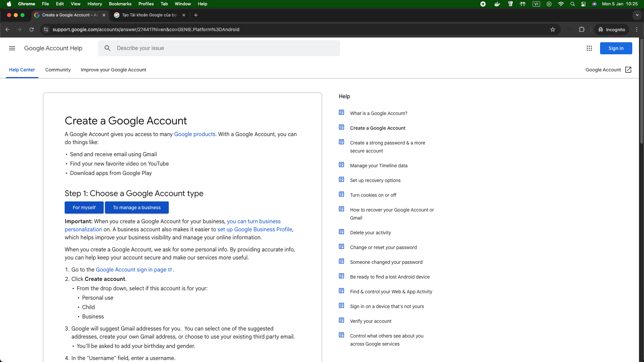
Task: Select To manage a business option
Action: [x=137, y=207]
